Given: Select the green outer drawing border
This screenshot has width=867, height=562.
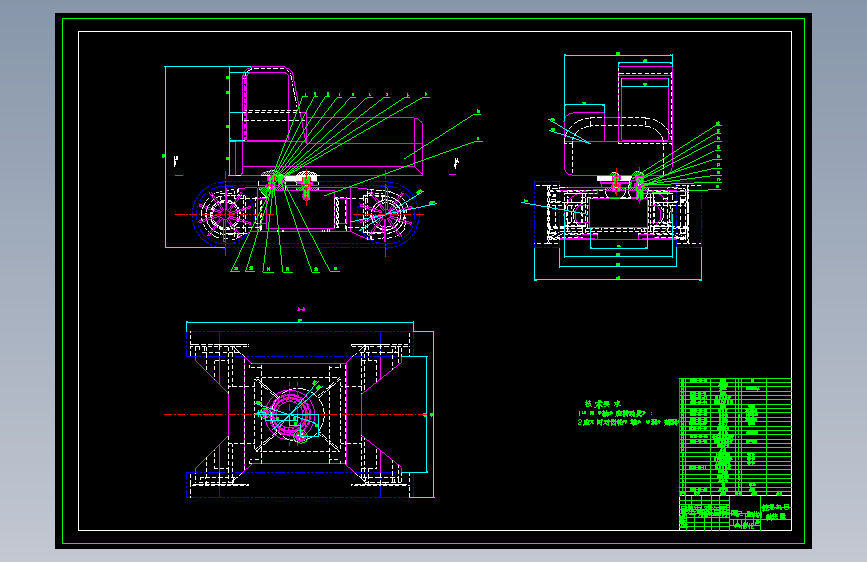Looking at the screenshot, I should tap(434, 281).
